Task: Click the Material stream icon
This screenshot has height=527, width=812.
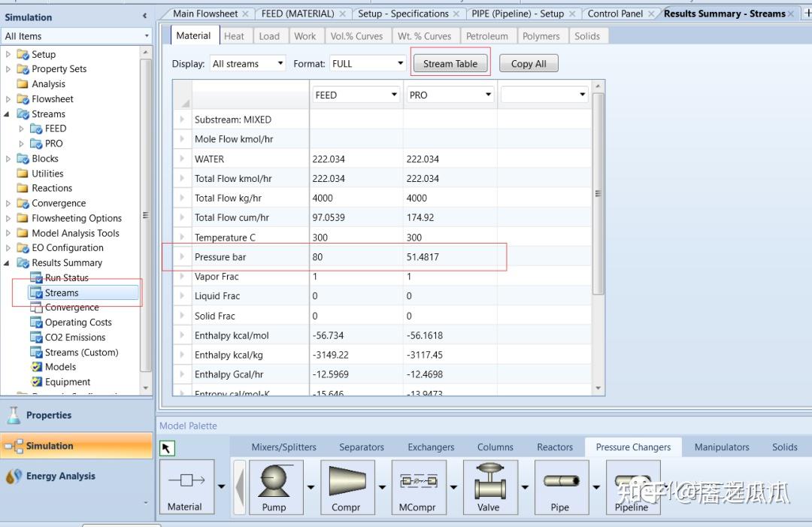Action: [x=186, y=482]
